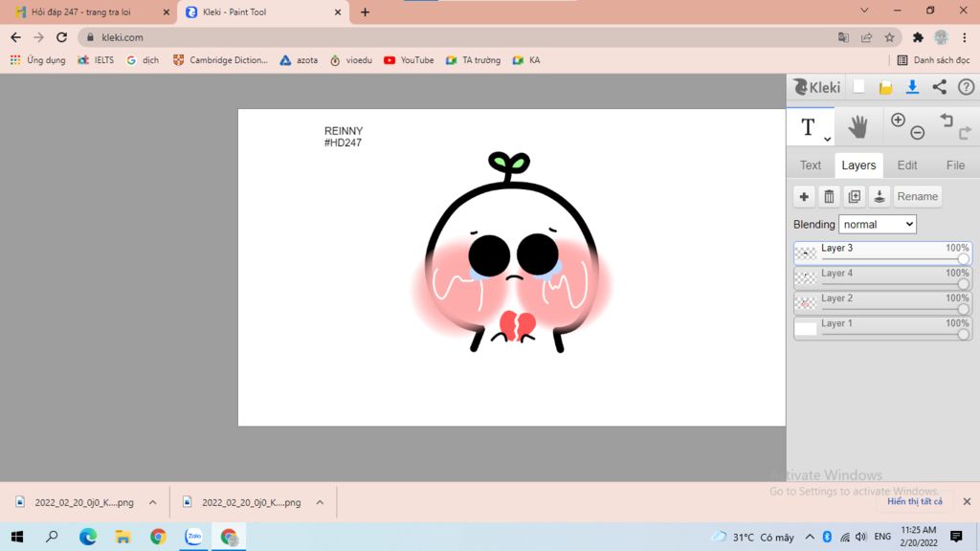980x551 pixels.
Task: Open the azota bookmark
Action: (299, 60)
